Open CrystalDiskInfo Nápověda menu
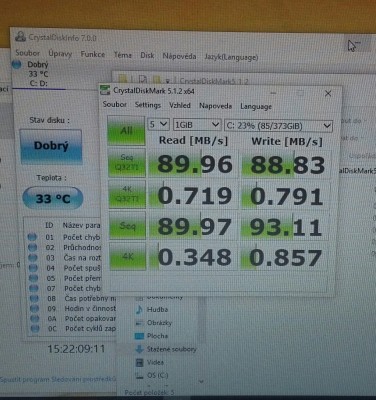Image resolution: width=376 pixels, height=400 pixels. pyautogui.click(x=179, y=56)
